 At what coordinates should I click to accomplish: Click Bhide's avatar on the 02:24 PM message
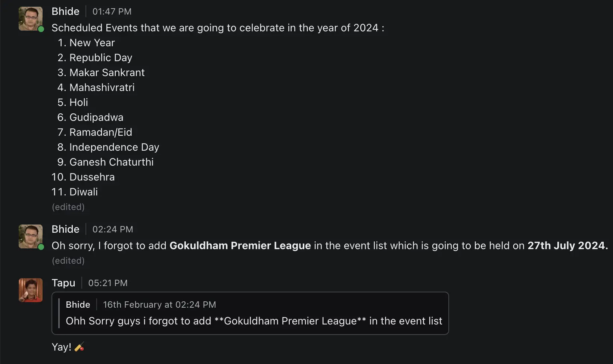(x=30, y=236)
